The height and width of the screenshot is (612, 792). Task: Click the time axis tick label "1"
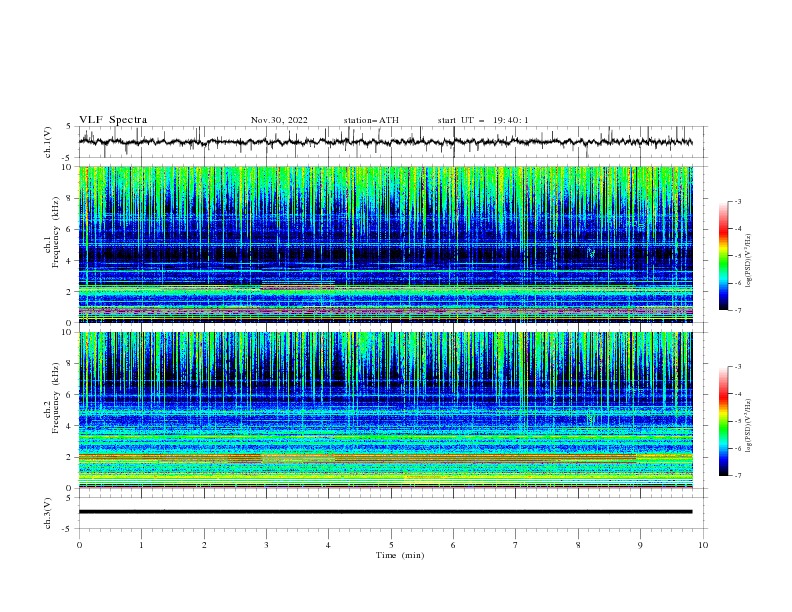[x=141, y=545]
